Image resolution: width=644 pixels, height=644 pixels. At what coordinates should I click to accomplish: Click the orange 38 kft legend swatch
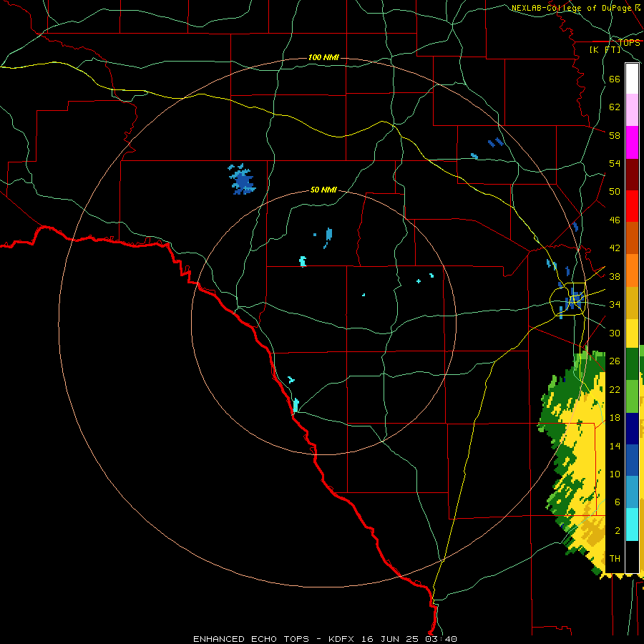tap(632, 270)
